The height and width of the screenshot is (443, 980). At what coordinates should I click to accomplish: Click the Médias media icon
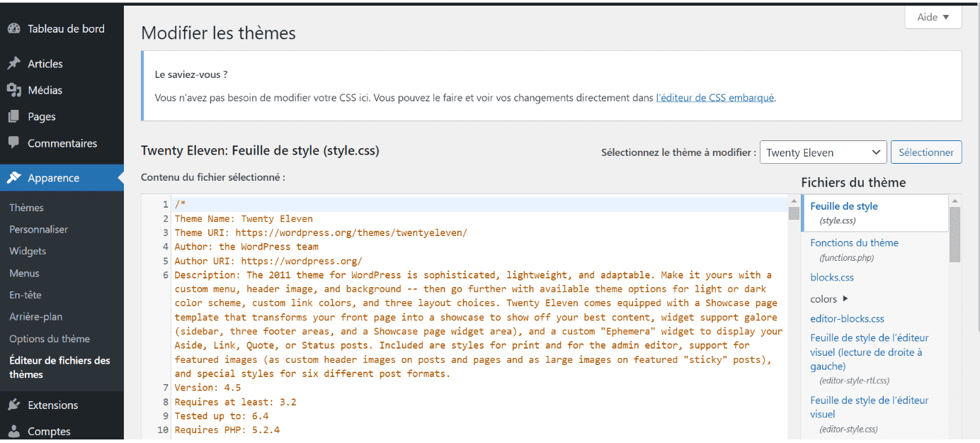13,90
